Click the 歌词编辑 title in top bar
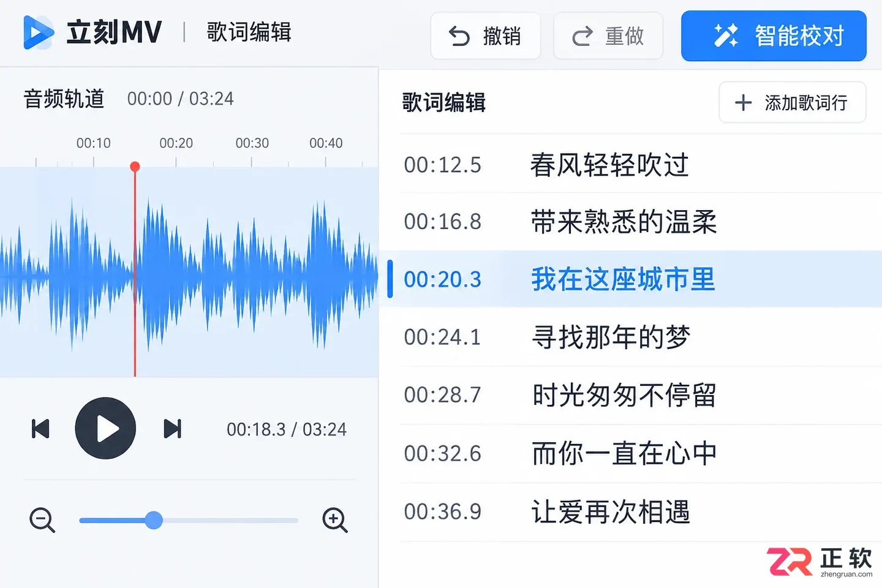This screenshot has height=588, width=882. (x=249, y=32)
